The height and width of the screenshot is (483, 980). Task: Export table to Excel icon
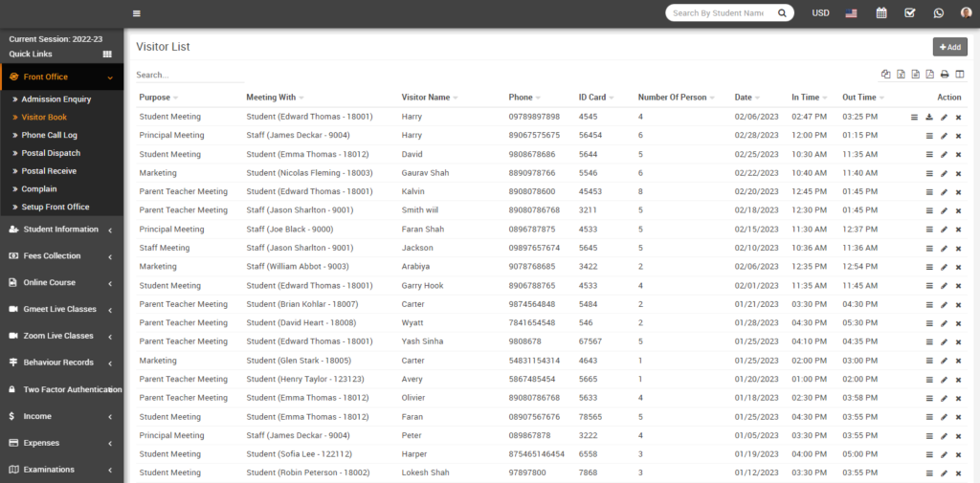[901, 75]
